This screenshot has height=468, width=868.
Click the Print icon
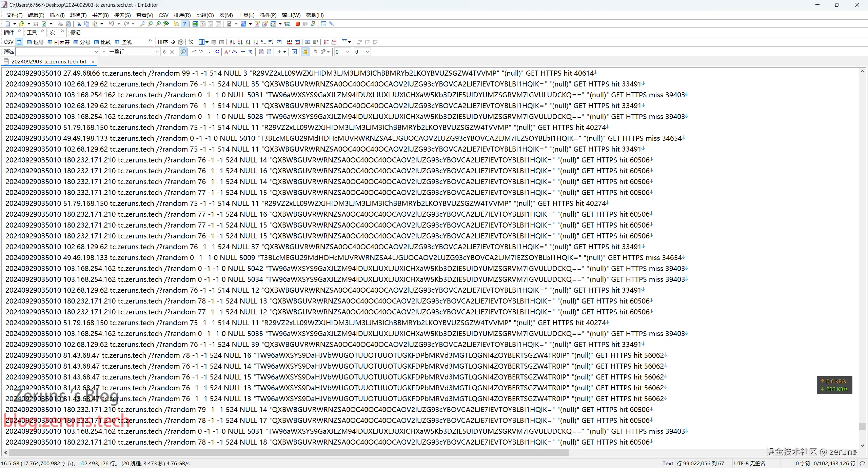(x=60, y=24)
